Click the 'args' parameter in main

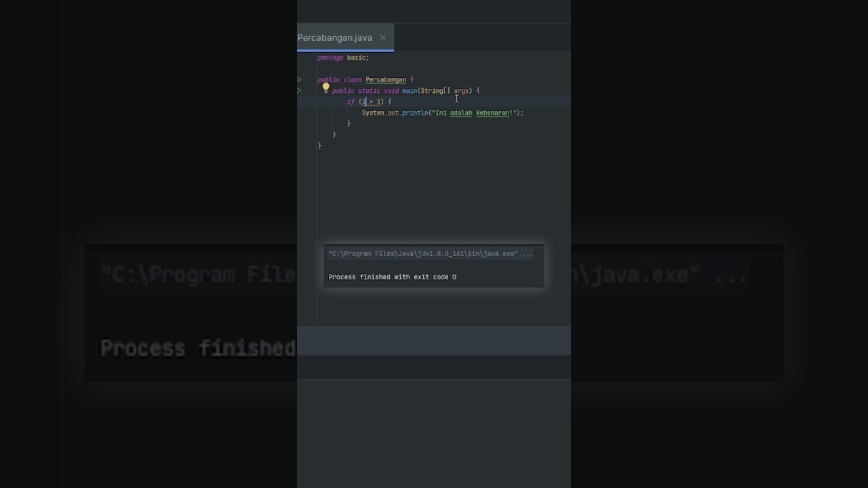[462, 91]
